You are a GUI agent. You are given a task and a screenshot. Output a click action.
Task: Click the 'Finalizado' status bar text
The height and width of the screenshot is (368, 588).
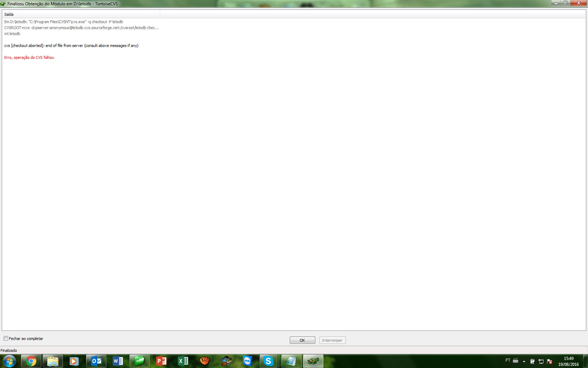9,350
